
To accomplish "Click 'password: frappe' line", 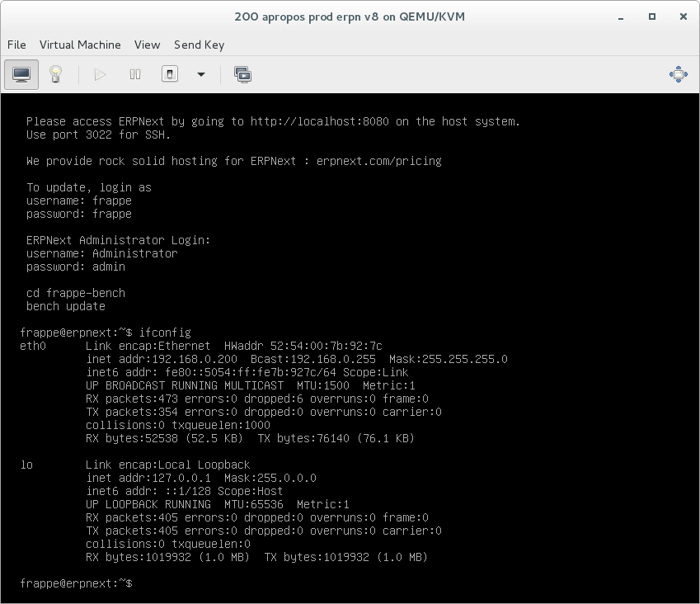I will pyautogui.click(x=79, y=215).
